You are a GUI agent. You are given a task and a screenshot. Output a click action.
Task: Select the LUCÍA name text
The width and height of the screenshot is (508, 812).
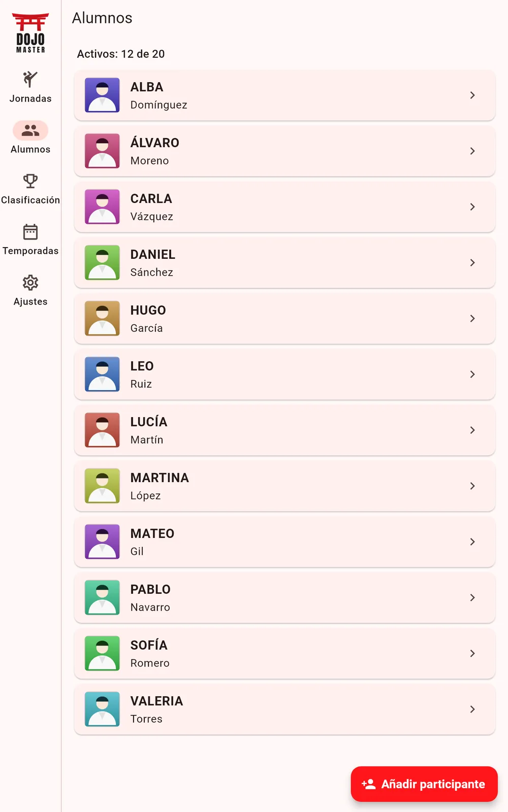pos(149,421)
